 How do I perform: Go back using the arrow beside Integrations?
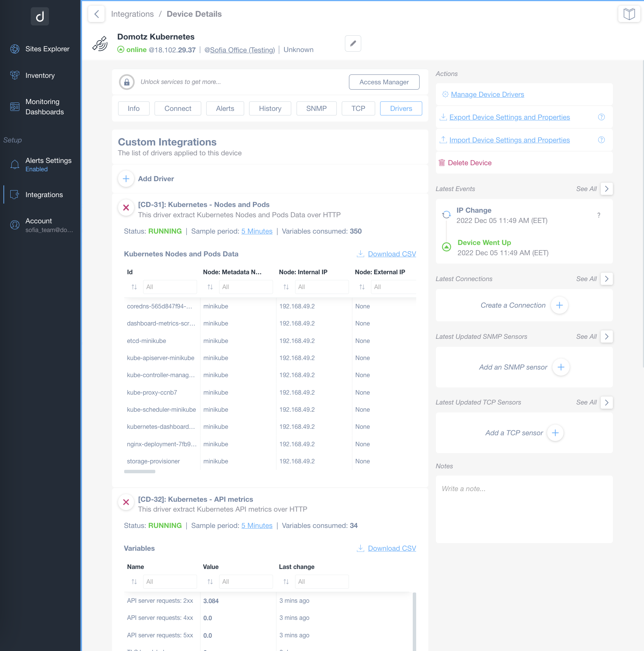click(x=96, y=14)
